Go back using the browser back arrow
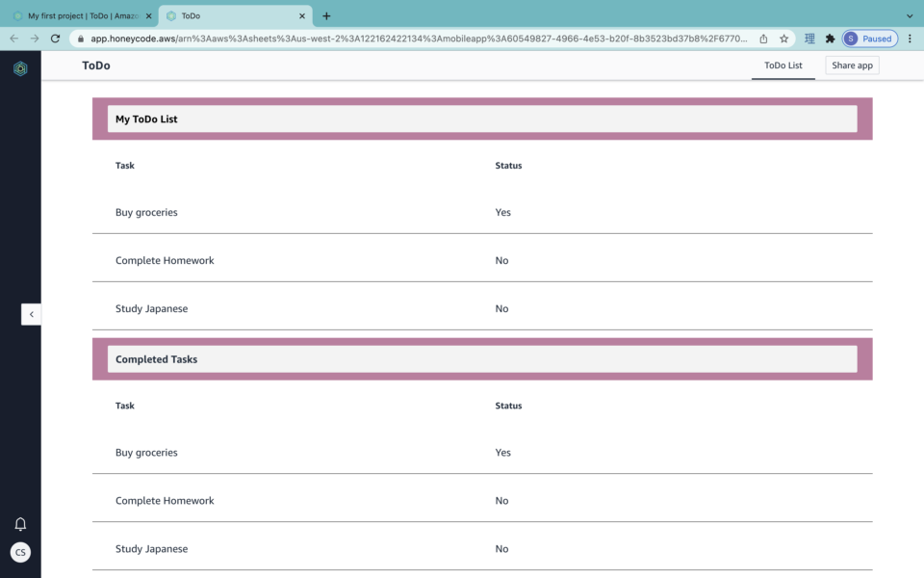 14,39
